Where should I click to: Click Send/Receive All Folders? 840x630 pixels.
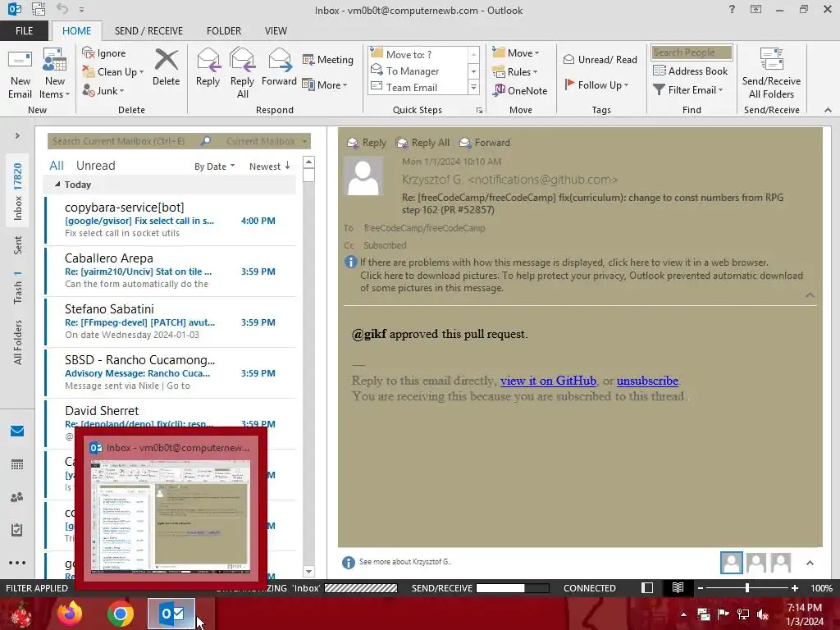coord(771,73)
